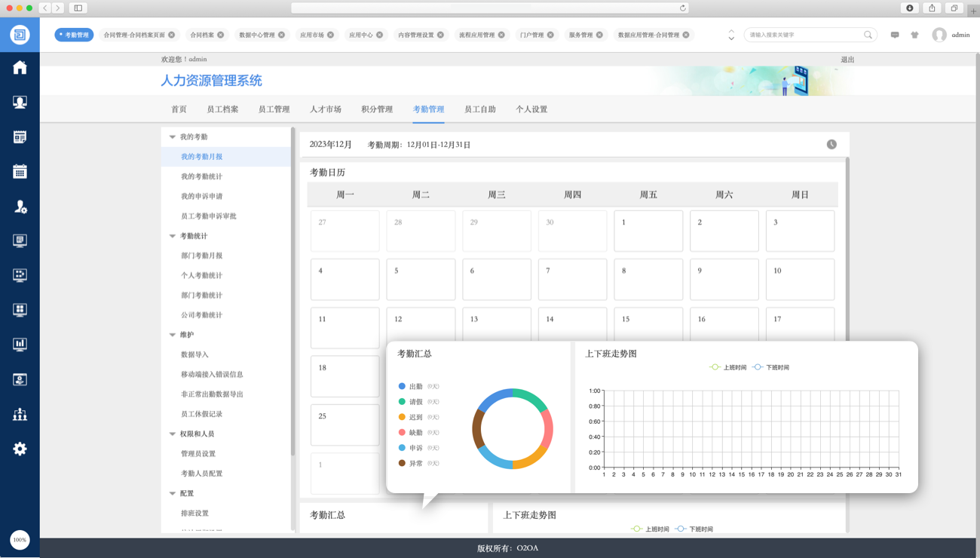Viewport: 980px width, 558px height.
Task: Click the search keyword input field
Action: pos(803,35)
